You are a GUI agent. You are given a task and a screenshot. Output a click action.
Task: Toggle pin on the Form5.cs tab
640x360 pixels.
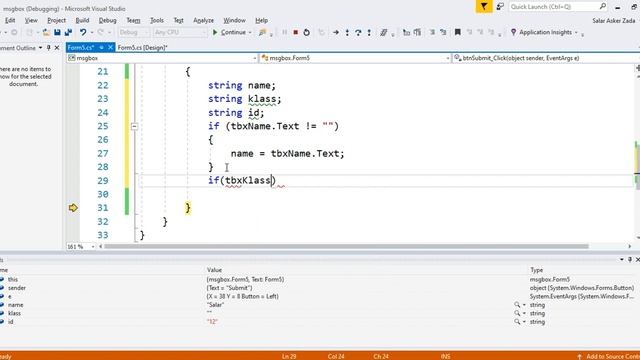[x=101, y=48]
